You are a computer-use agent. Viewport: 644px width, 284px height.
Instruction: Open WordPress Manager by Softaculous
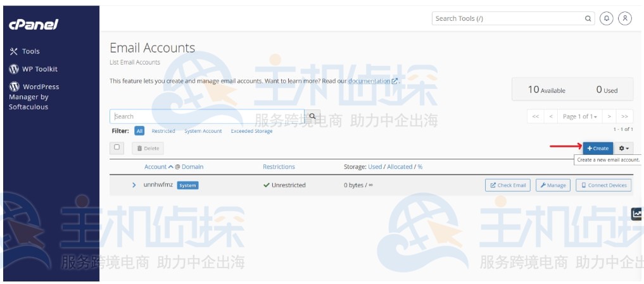pyautogui.click(x=34, y=96)
